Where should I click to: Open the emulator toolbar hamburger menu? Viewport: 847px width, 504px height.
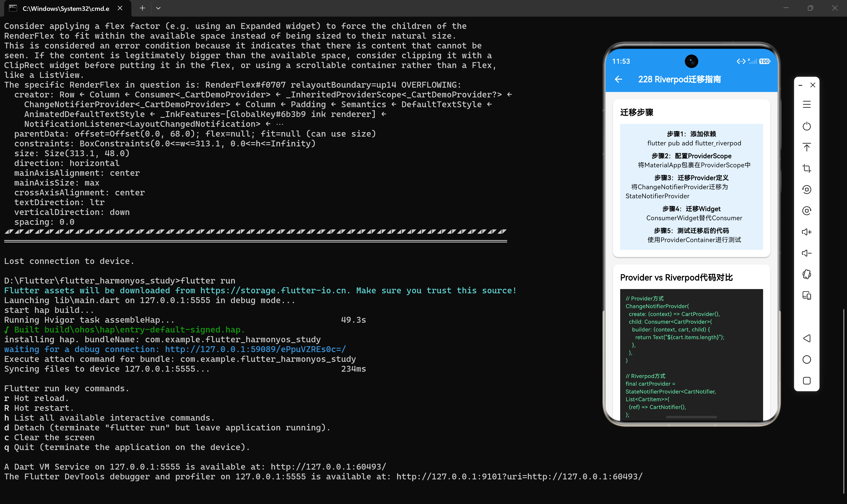coord(807,105)
